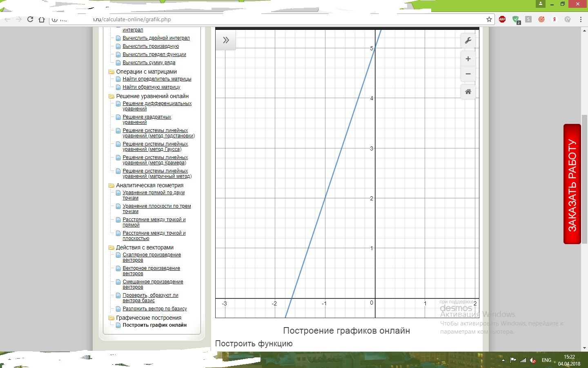588x368 pixels.
Task: Open Скалярное произведение векторов page
Action: coord(151,257)
